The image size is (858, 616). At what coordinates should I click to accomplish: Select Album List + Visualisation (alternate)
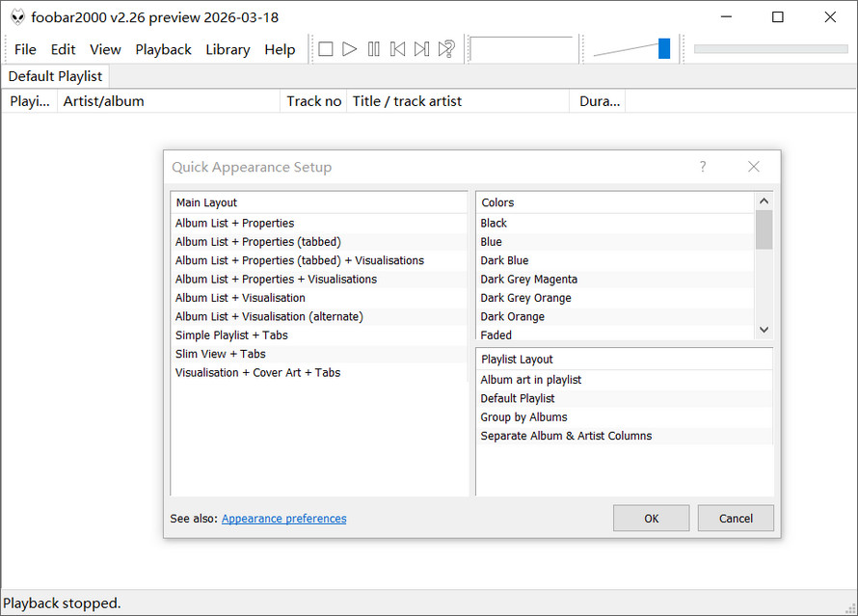pos(319,316)
